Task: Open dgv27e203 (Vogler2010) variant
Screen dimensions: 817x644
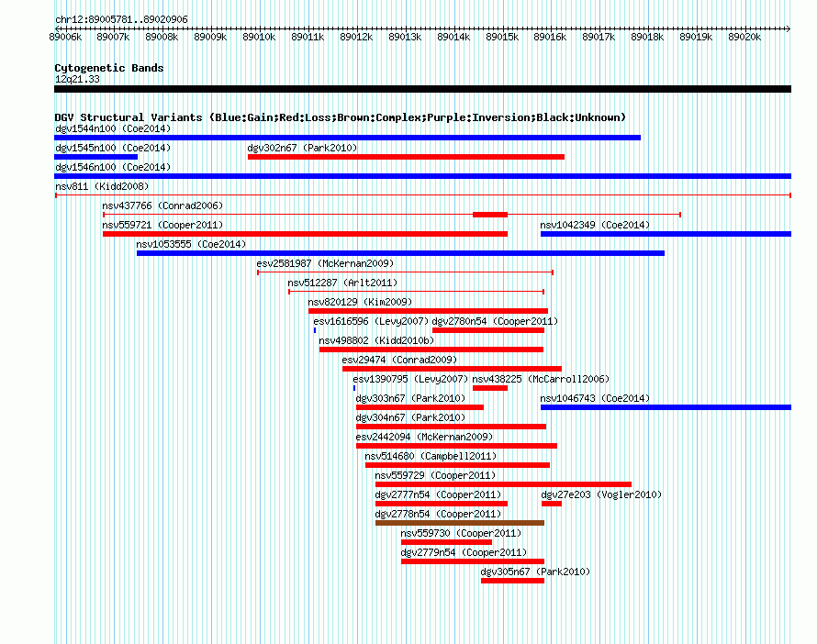Action: click(x=601, y=494)
